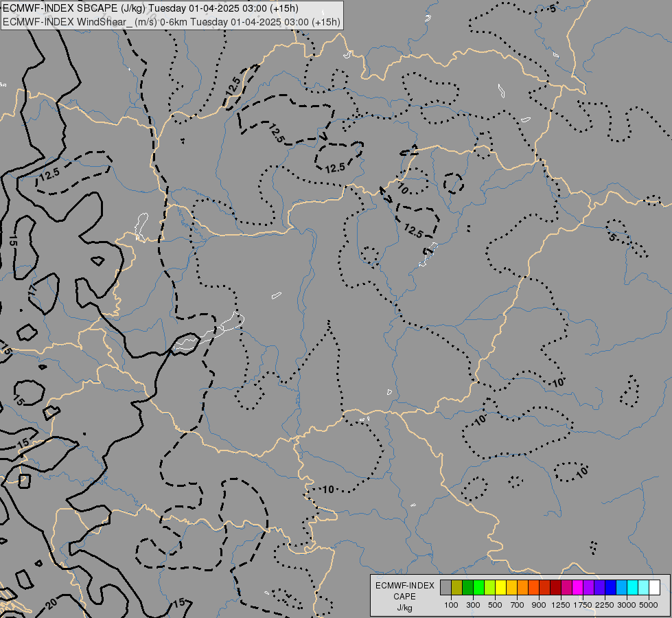Click the legend value 100
The height and width of the screenshot is (618, 672).
(x=451, y=605)
